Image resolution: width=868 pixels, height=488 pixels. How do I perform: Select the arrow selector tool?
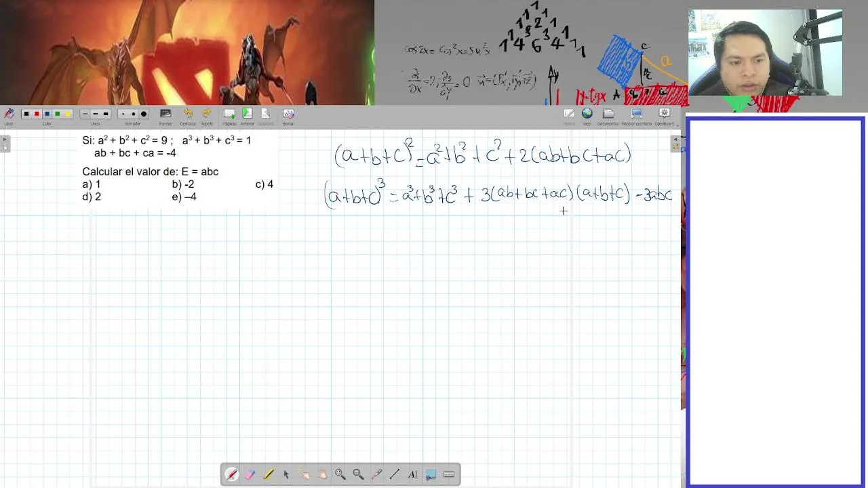coord(286,474)
